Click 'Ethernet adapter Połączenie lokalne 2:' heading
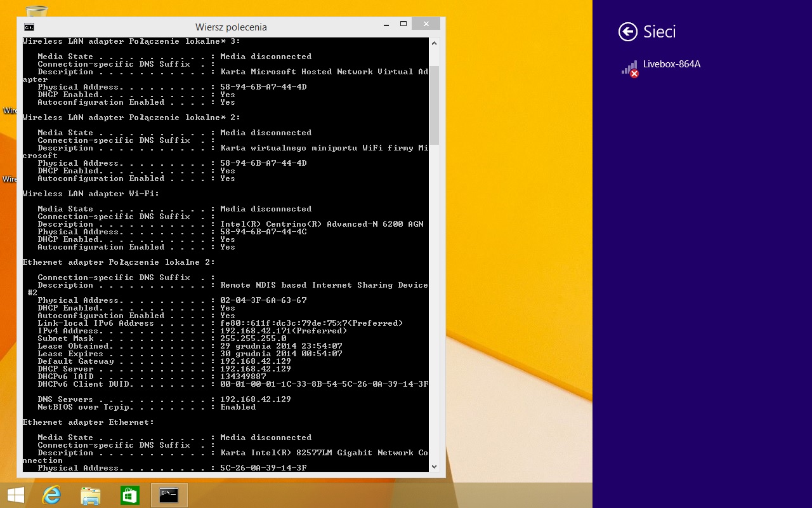This screenshot has height=508, width=812. [x=119, y=262]
